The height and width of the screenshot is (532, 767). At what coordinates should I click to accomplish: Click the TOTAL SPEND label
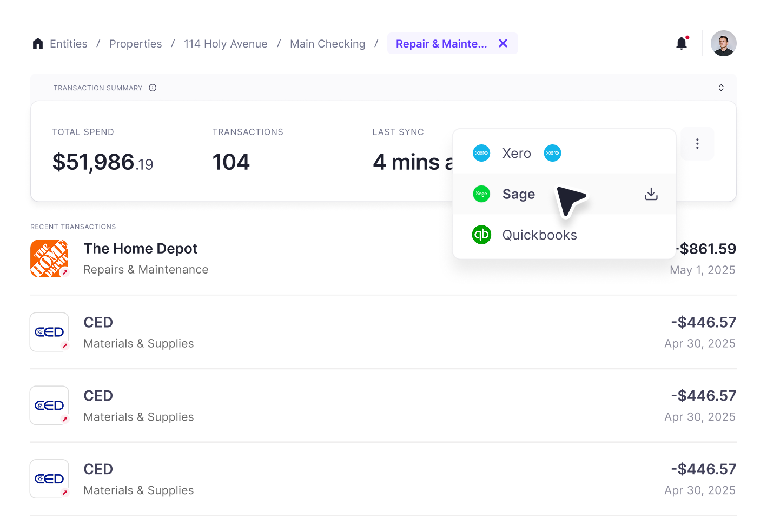tap(83, 132)
